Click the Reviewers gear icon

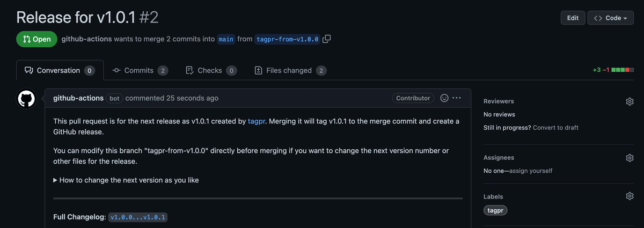tap(630, 101)
